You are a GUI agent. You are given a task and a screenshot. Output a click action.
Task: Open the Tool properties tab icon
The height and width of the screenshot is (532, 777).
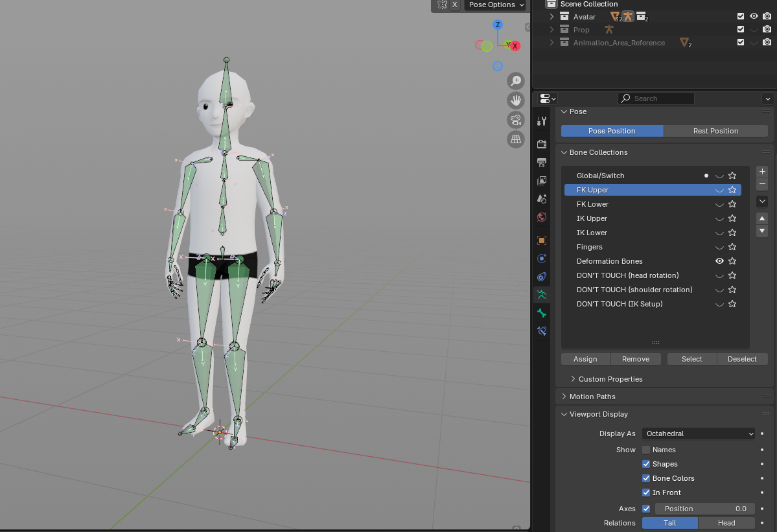point(542,121)
